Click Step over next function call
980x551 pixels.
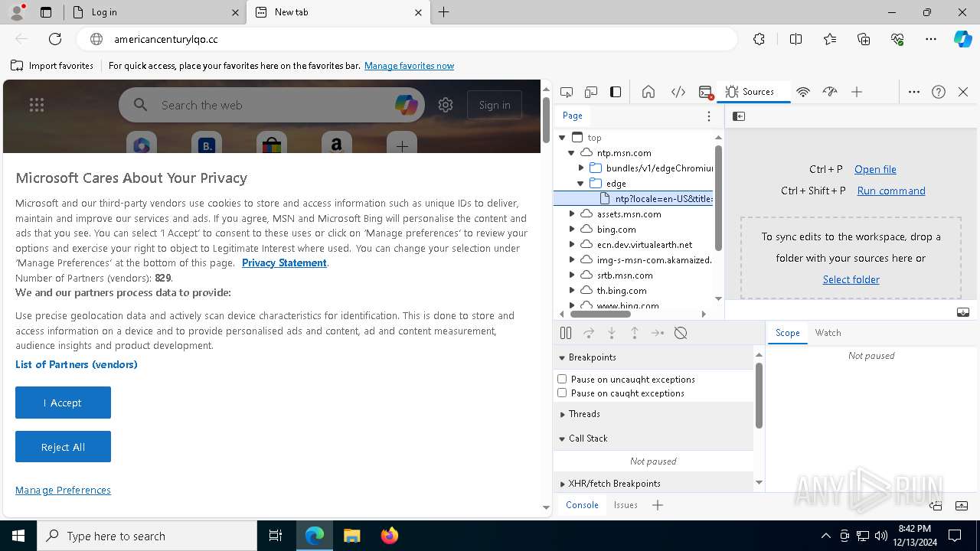tap(589, 333)
